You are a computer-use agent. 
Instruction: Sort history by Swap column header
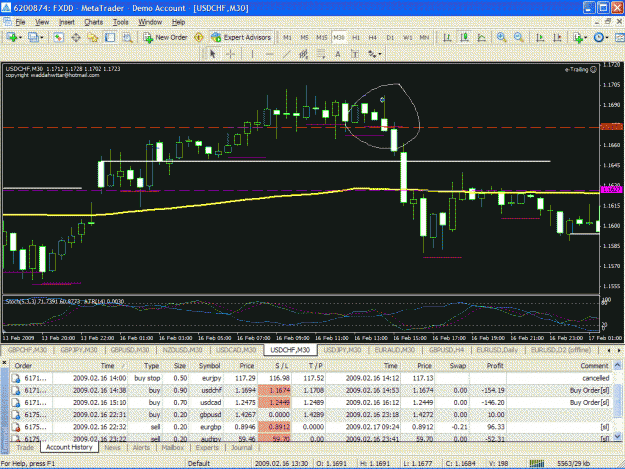(458, 365)
